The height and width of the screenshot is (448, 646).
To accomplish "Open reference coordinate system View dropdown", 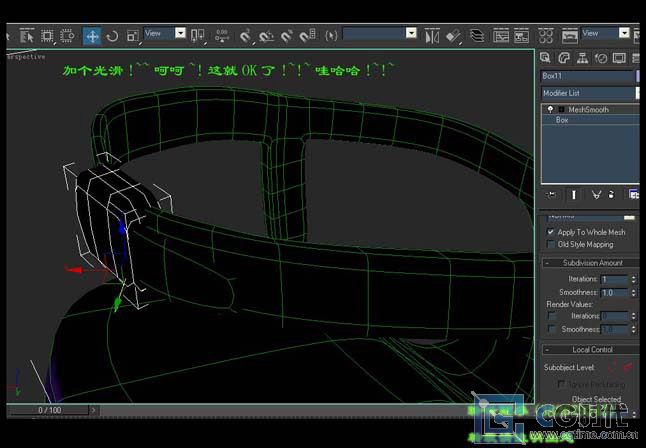I will pos(165,33).
